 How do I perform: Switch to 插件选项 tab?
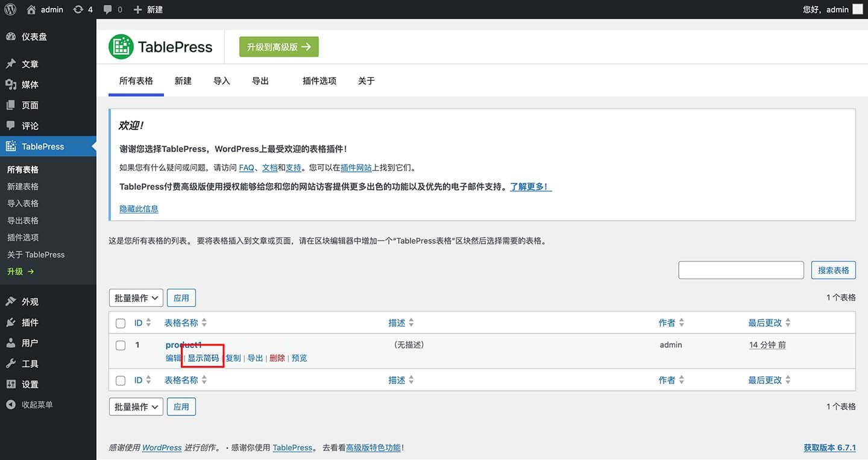click(x=319, y=81)
